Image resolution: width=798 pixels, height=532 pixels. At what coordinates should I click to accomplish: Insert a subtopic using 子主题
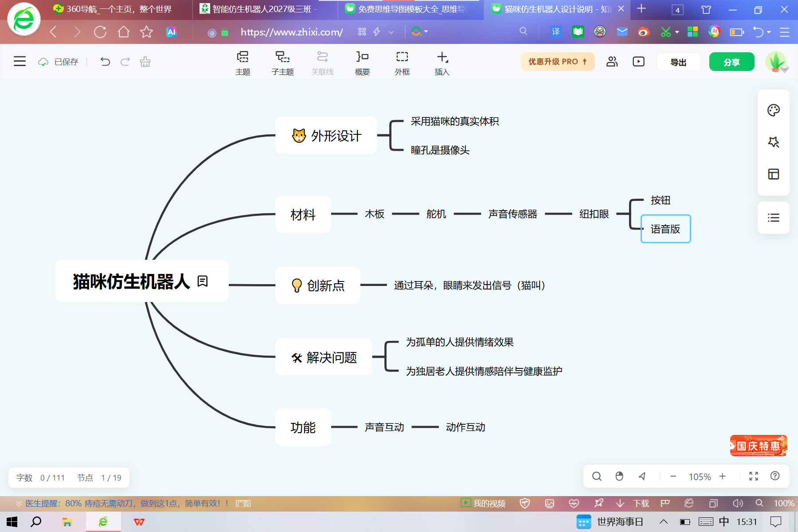[282, 63]
